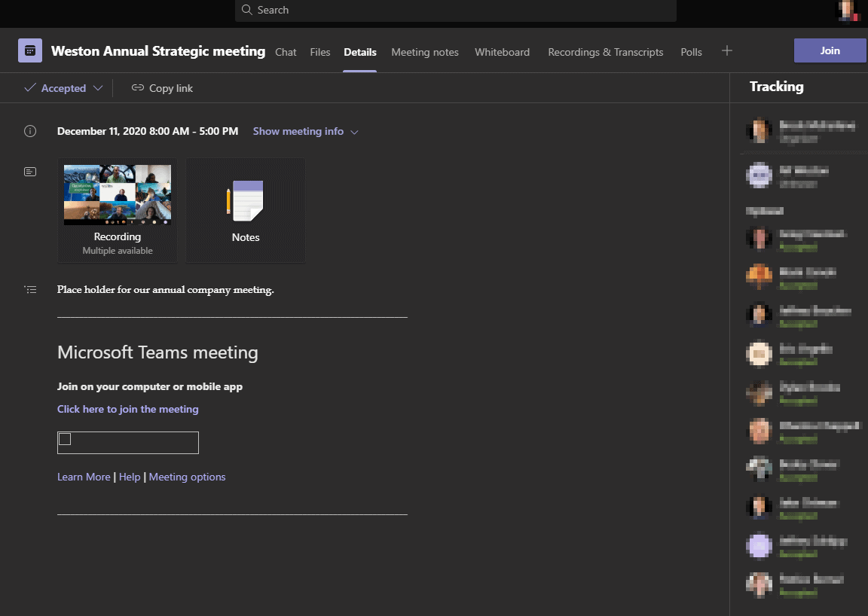
Task: Click the 'Multiple available' text under Recording
Action: (118, 251)
